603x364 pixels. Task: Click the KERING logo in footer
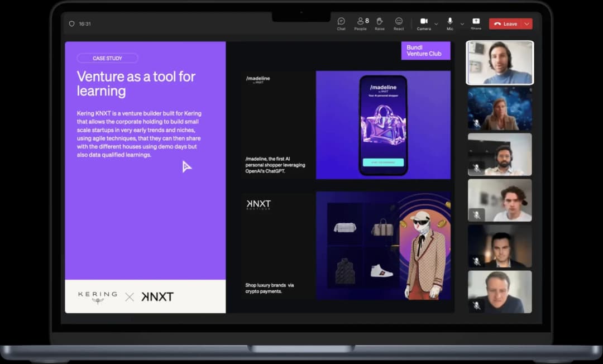98,297
